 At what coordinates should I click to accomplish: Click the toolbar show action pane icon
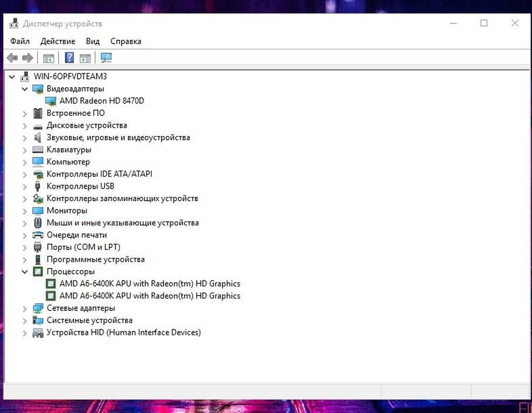pos(85,58)
